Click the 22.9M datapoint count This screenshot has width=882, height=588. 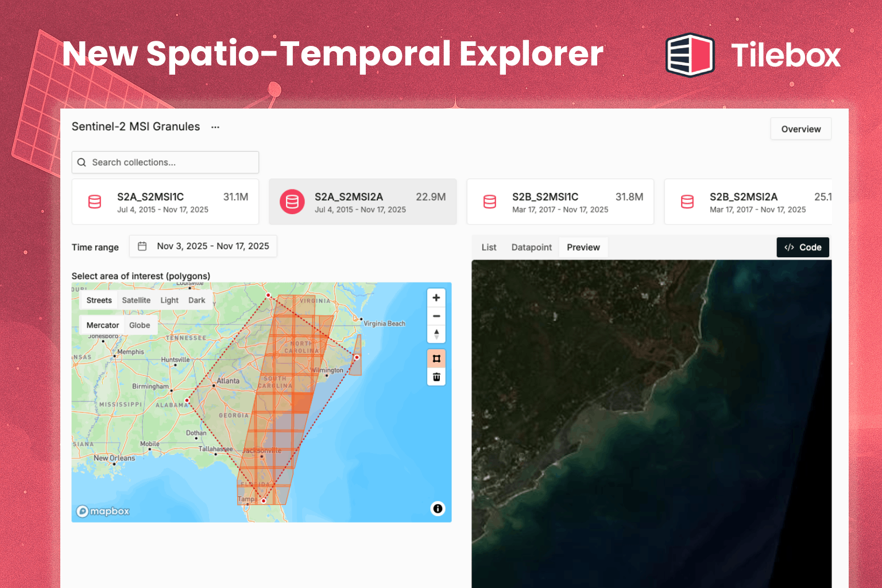pos(431,197)
